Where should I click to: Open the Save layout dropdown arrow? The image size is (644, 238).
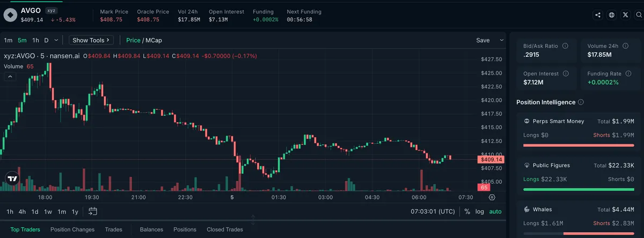tap(502, 40)
